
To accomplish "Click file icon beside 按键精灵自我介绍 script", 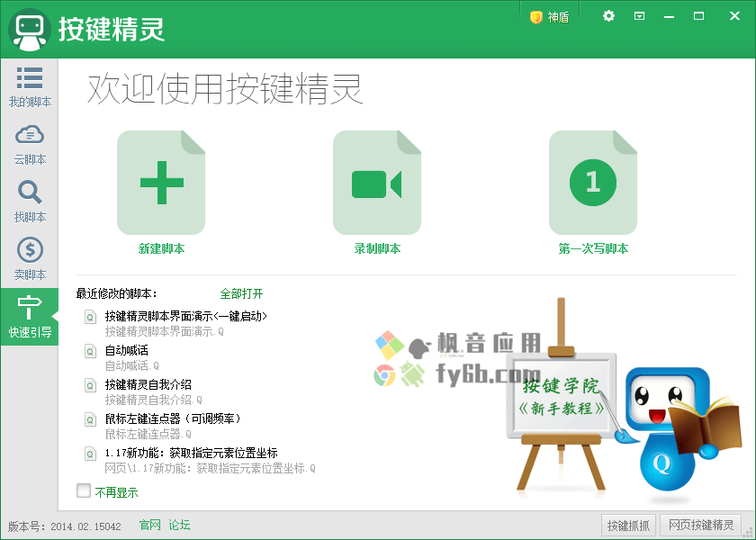I will pos(90,386).
